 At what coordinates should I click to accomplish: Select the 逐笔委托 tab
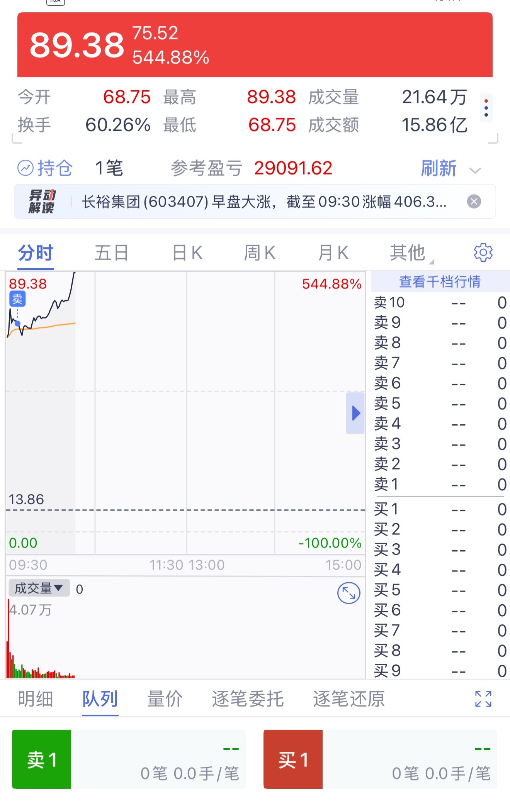tap(248, 699)
